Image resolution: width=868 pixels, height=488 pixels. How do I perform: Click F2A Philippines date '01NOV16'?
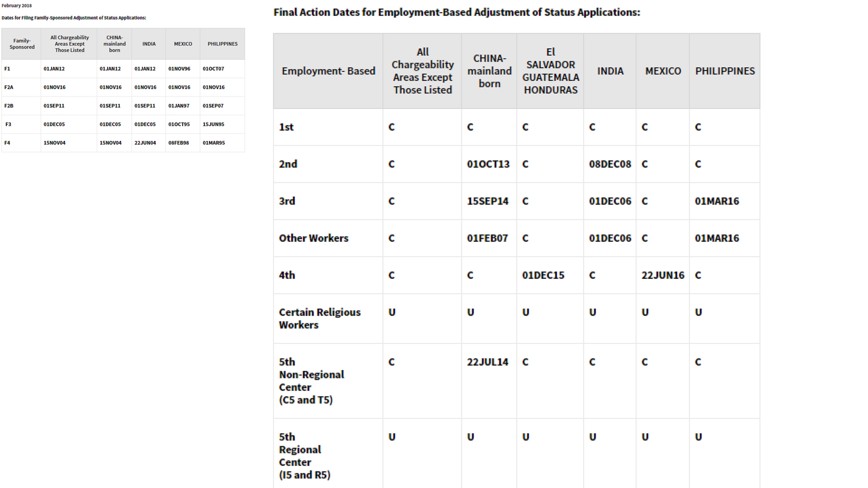tap(214, 87)
